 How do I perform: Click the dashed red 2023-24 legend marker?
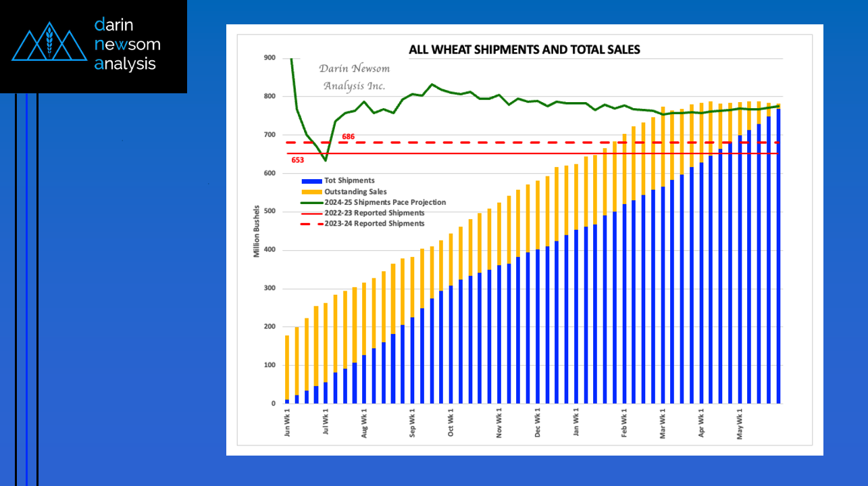(311, 224)
